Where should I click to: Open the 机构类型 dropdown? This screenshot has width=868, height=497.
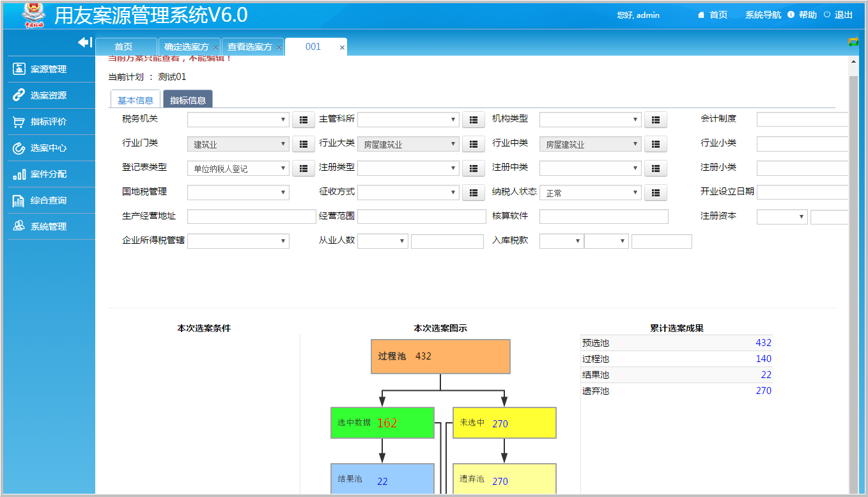tap(591, 120)
